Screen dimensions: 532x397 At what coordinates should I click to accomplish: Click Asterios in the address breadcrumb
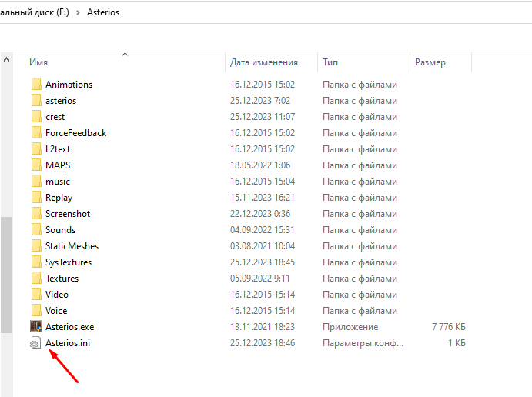point(103,12)
